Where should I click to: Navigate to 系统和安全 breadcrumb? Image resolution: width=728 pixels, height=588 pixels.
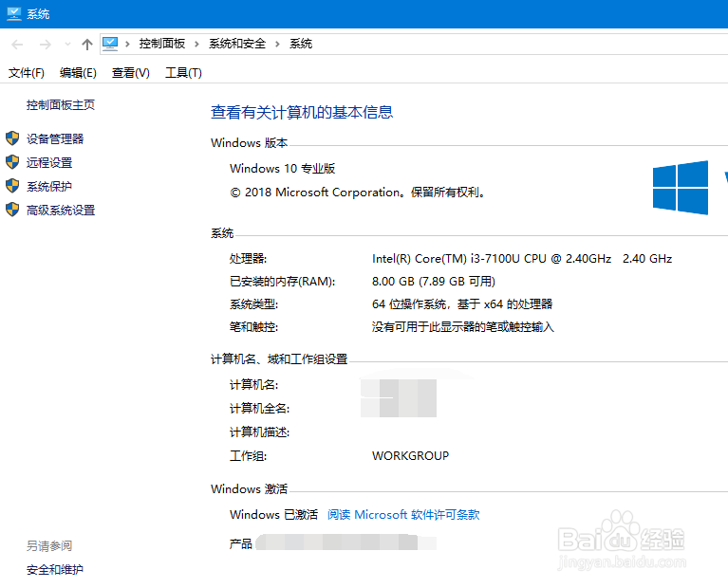237,44
